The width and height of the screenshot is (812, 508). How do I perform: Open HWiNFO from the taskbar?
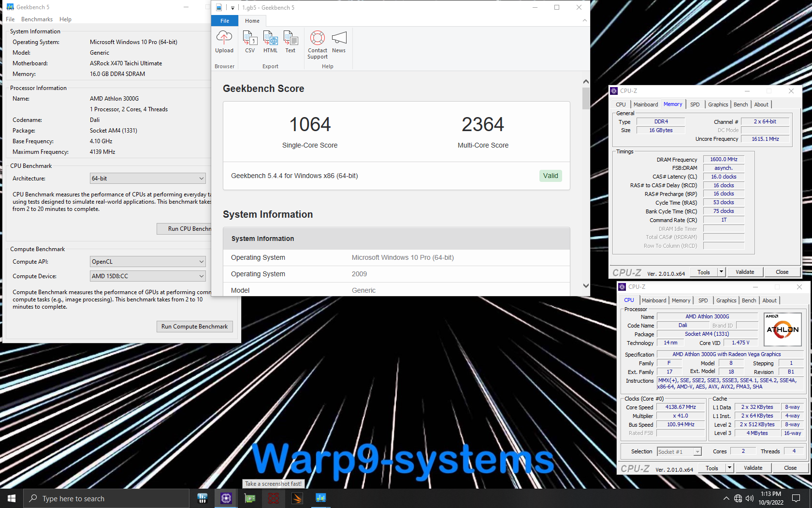click(203, 498)
